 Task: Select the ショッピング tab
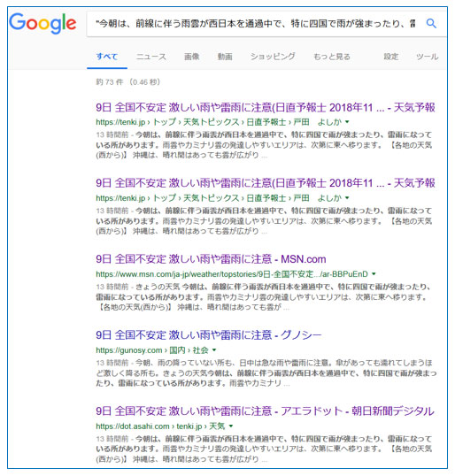273,57
